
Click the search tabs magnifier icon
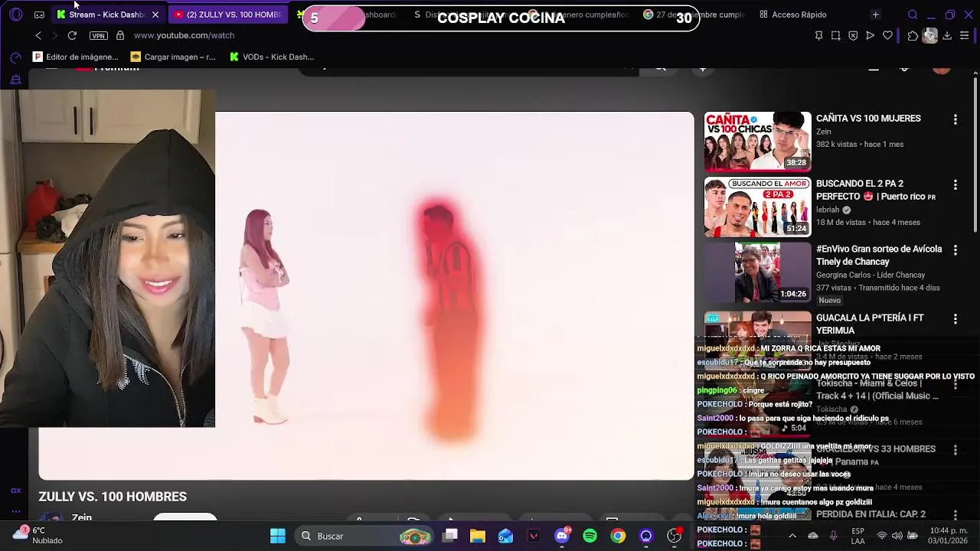pyautogui.click(x=913, y=15)
